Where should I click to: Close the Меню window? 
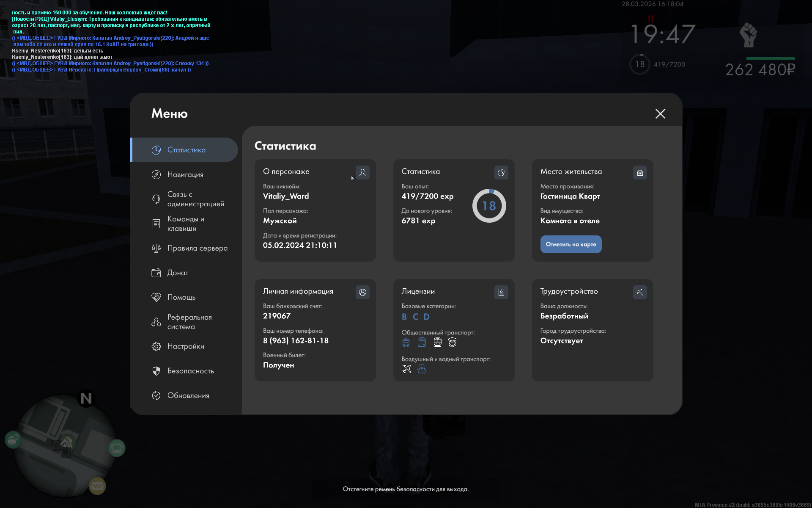point(660,113)
